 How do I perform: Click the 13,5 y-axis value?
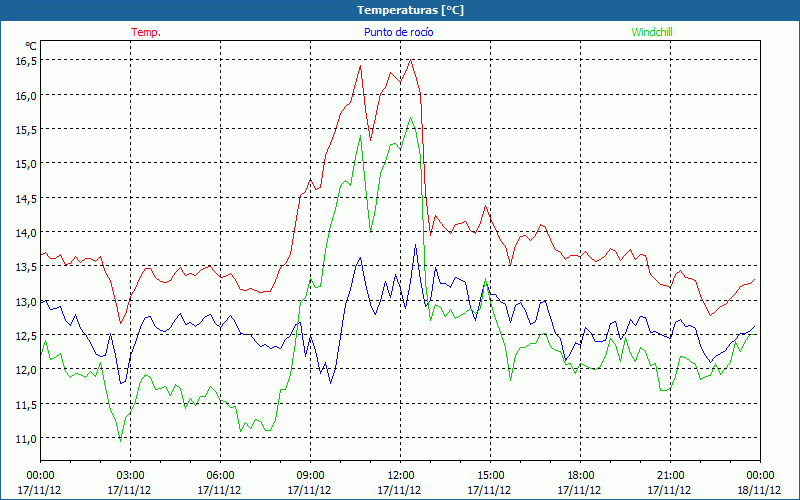[x=26, y=267]
